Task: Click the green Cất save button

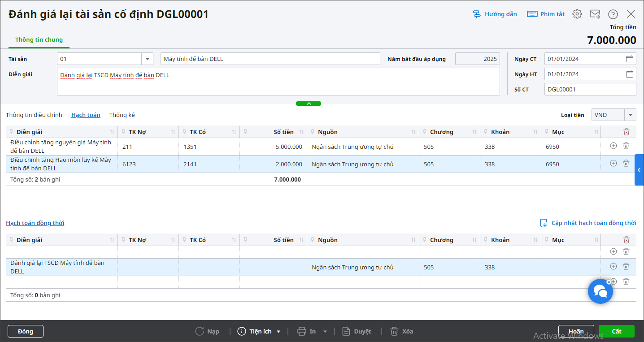Action: point(616,331)
